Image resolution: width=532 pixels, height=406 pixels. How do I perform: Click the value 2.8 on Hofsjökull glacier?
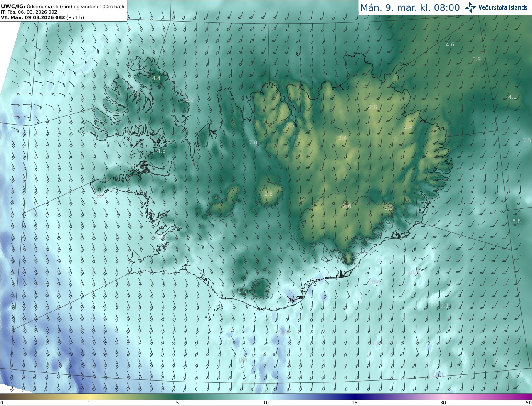point(268,194)
